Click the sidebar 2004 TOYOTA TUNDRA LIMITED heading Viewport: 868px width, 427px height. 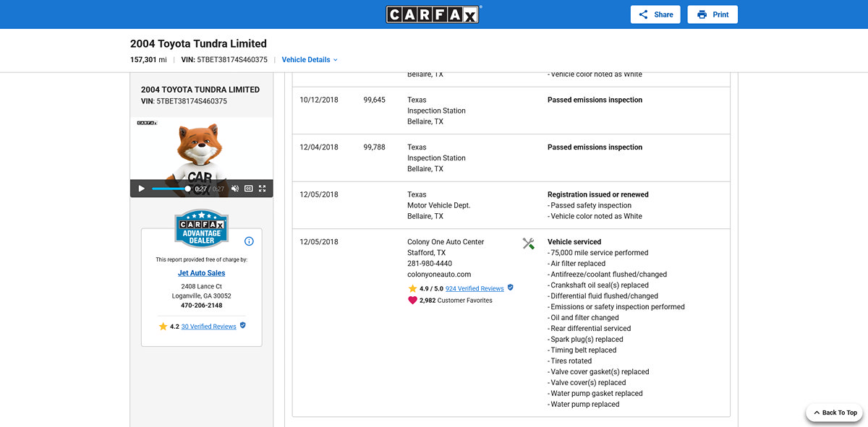200,90
